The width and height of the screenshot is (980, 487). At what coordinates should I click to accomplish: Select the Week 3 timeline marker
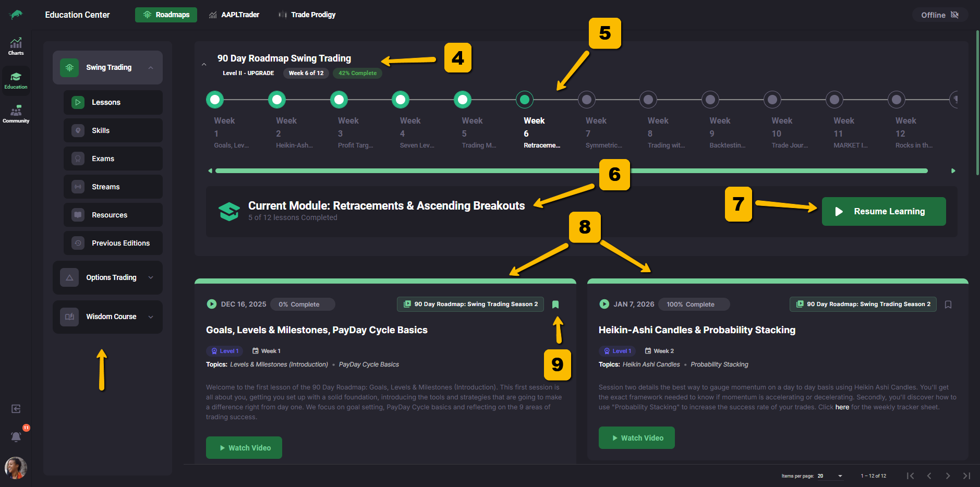click(x=339, y=99)
